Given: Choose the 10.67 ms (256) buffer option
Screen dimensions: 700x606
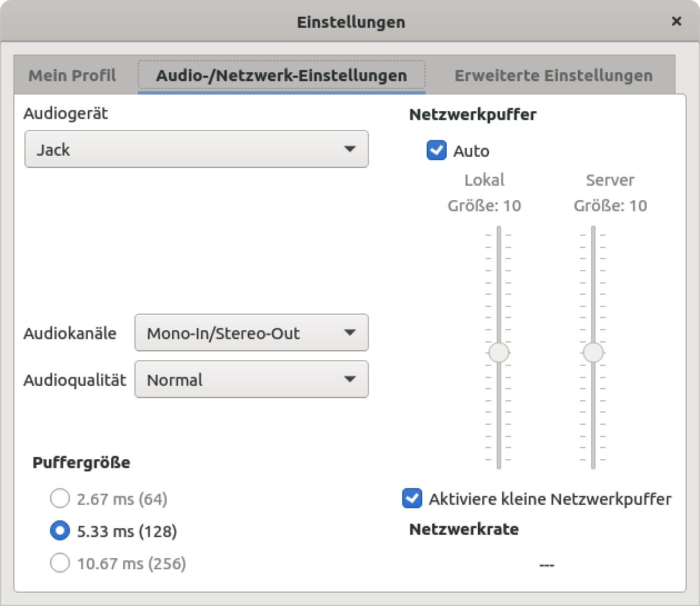Looking at the screenshot, I should tap(60, 563).
